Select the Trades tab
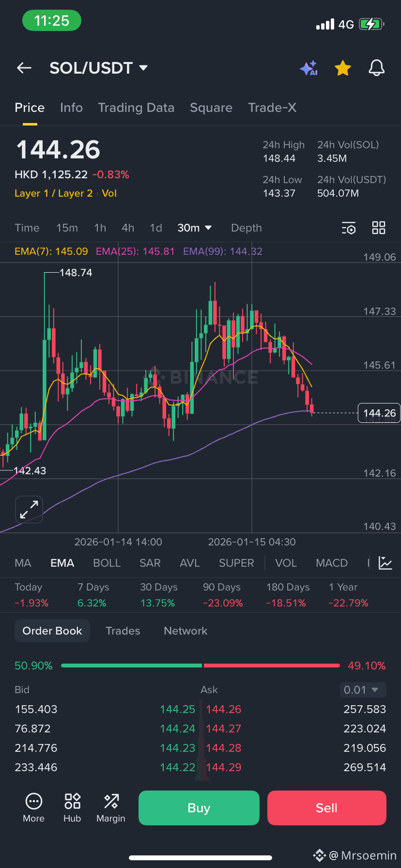This screenshot has width=401, height=868. [x=123, y=631]
